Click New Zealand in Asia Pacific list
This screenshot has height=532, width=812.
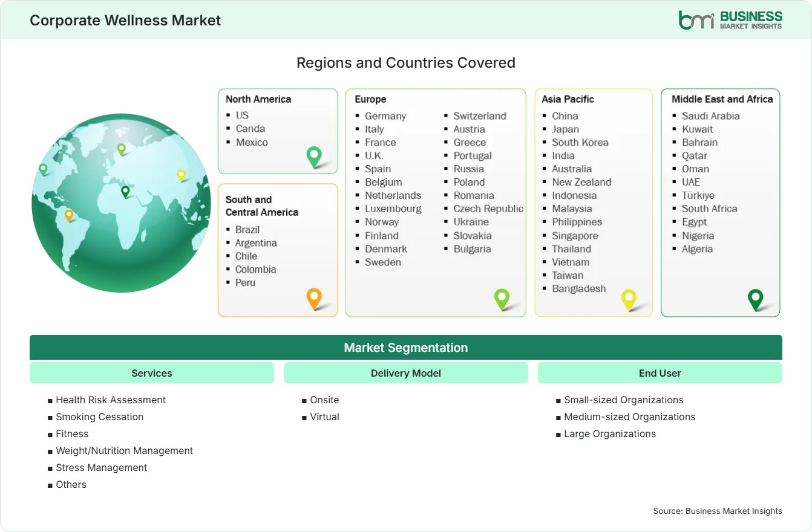click(581, 182)
